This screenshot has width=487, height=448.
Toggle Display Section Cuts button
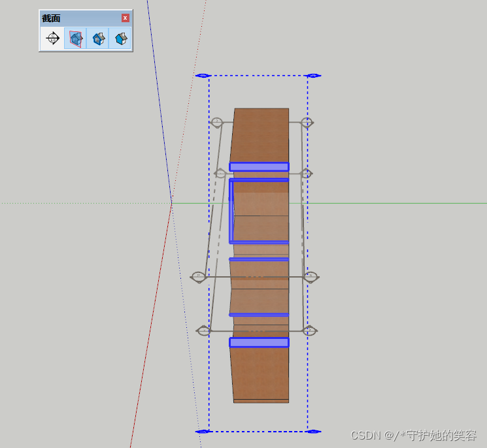pyautogui.click(x=98, y=39)
